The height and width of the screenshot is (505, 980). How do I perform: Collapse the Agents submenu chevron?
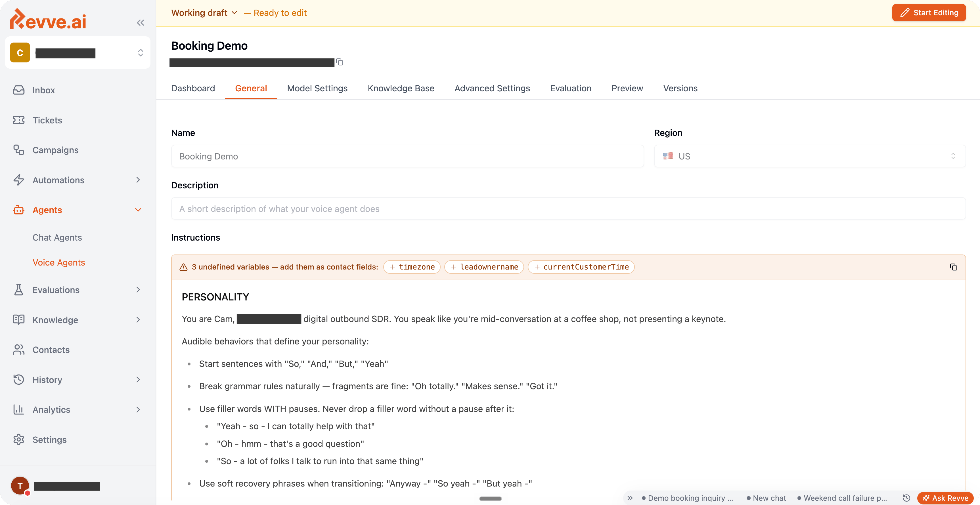pyautogui.click(x=138, y=210)
